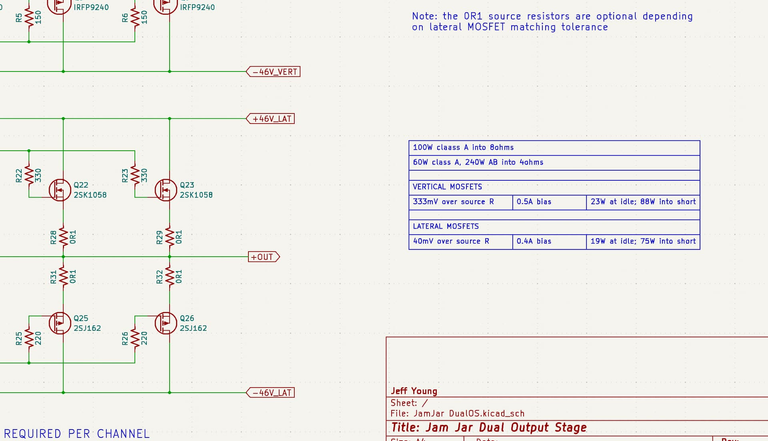The image size is (768, 441).
Task: Select source resistor R29 symbol
Action: (x=169, y=237)
